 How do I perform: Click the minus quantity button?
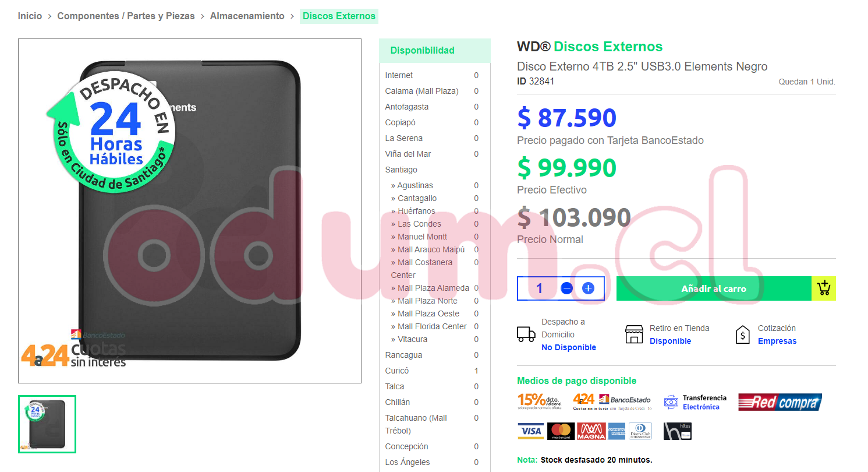(x=567, y=288)
